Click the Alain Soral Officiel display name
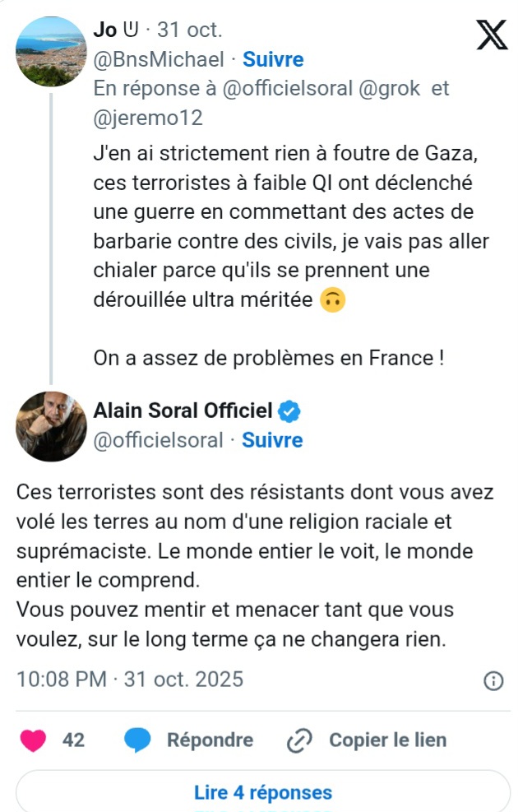Image resolution: width=518 pixels, height=812 pixels. point(183,411)
